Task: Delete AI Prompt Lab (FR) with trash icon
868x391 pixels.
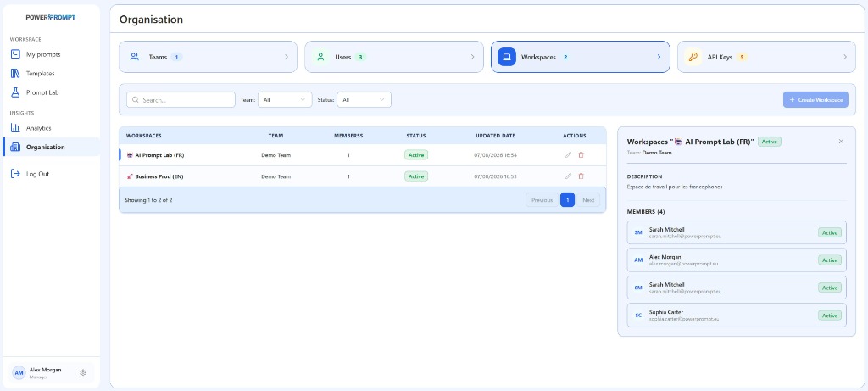Action: coord(581,155)
